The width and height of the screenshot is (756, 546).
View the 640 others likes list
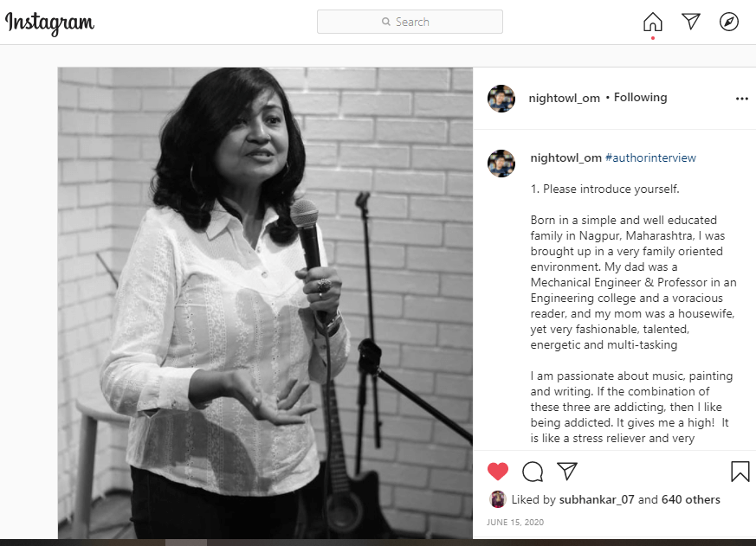690,500
